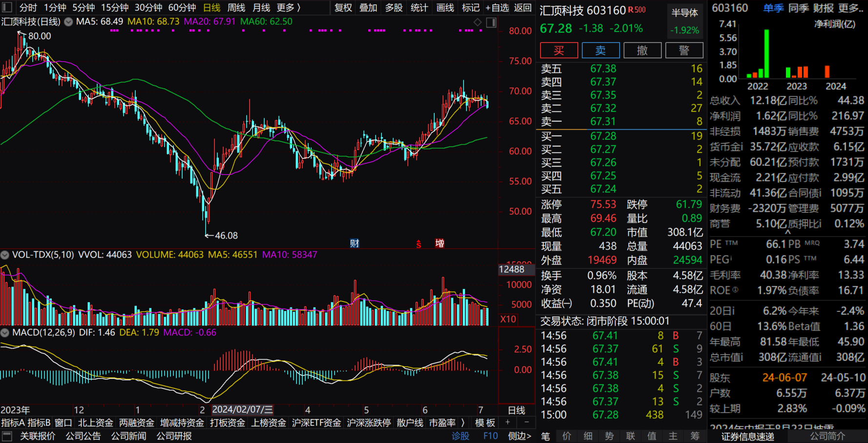Expand 更多 timeframe options
This screenshot has width=868, height=443.
click(x=289, y=8)
